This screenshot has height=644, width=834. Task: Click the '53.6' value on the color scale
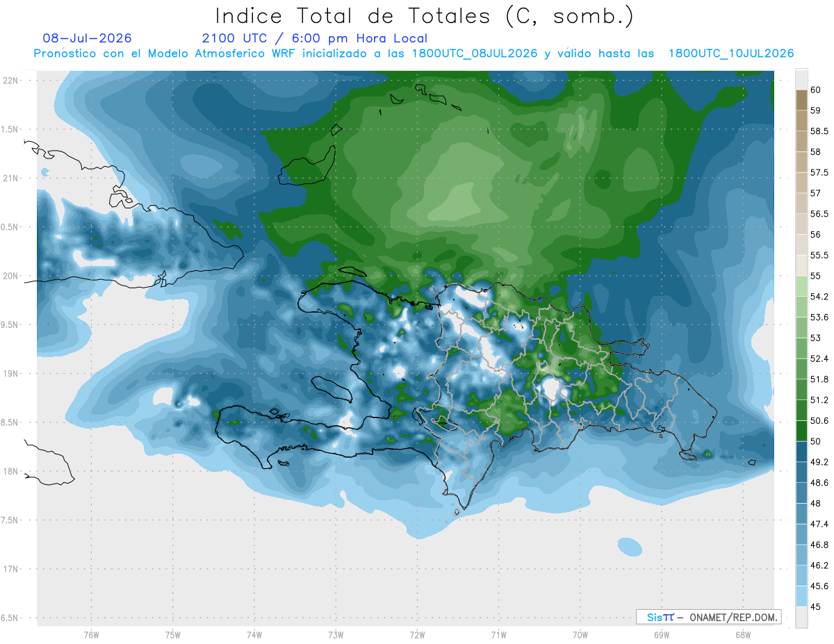[819, 317]
